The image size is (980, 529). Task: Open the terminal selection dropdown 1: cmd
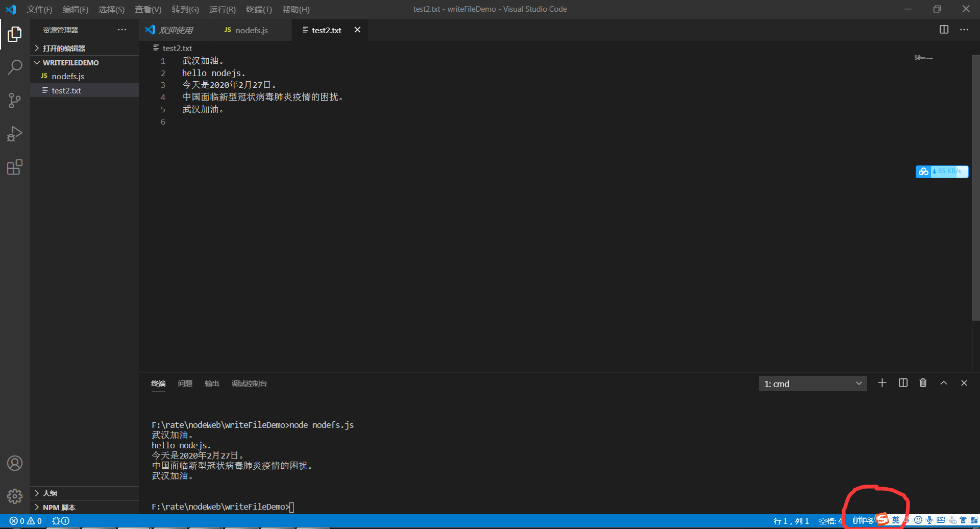point(813,383)
